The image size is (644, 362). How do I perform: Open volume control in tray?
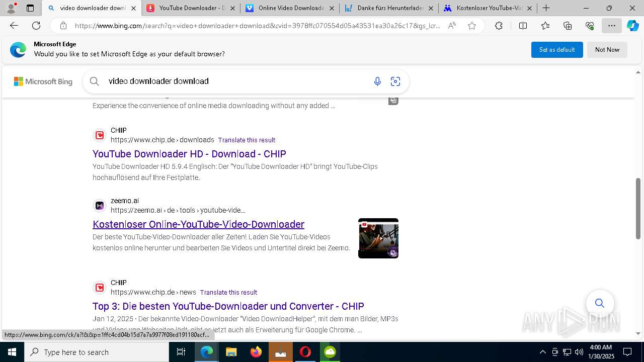pos(579,352)
